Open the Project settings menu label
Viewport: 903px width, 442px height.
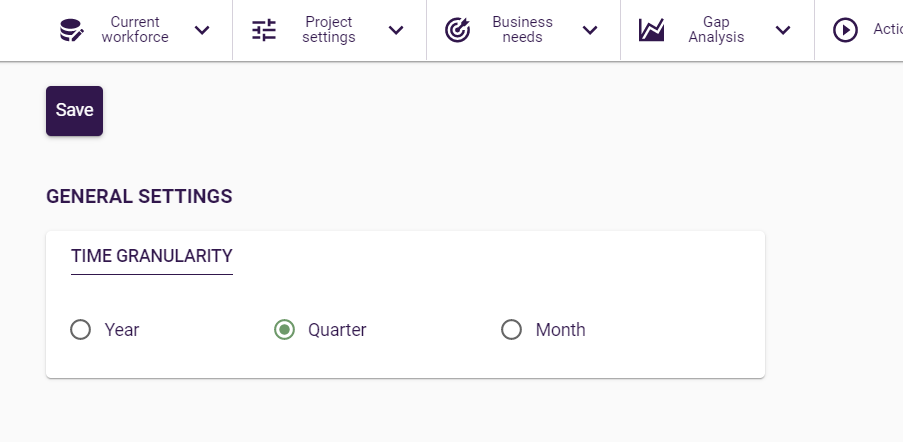pyautogui.click(x=329, y=30)
